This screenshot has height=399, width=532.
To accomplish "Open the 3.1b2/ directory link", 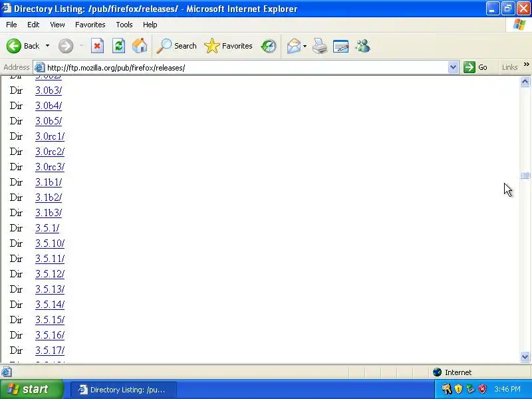I will 49,198.
